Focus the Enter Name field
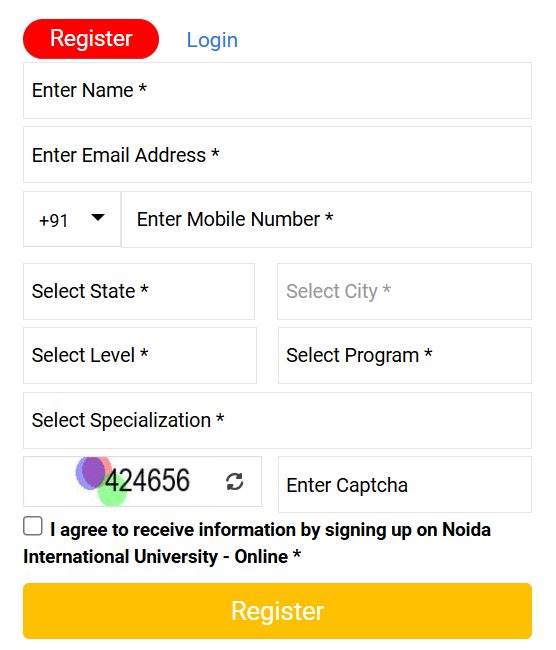This screenshot has height=650, width=556. [x=277, y=90]
